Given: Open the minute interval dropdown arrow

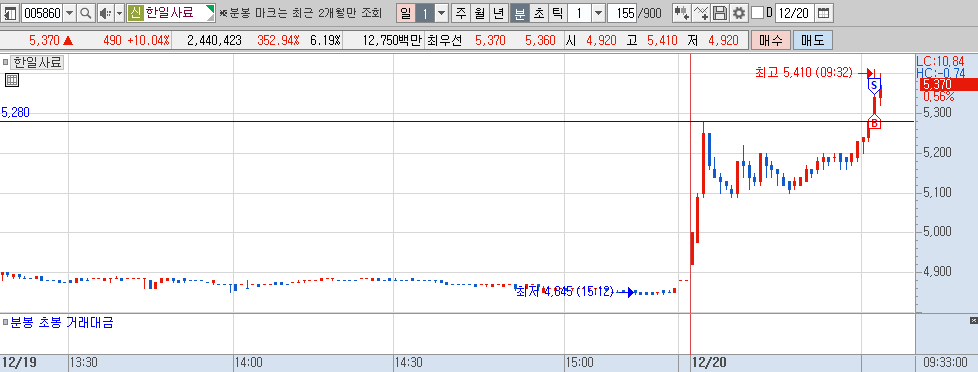Looking at the screenshot, I should pyautogui.click(x=598, y=12).
